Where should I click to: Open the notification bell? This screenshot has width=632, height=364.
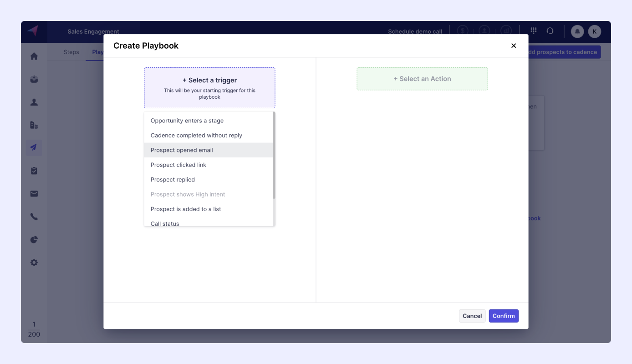tap(576, 31)
